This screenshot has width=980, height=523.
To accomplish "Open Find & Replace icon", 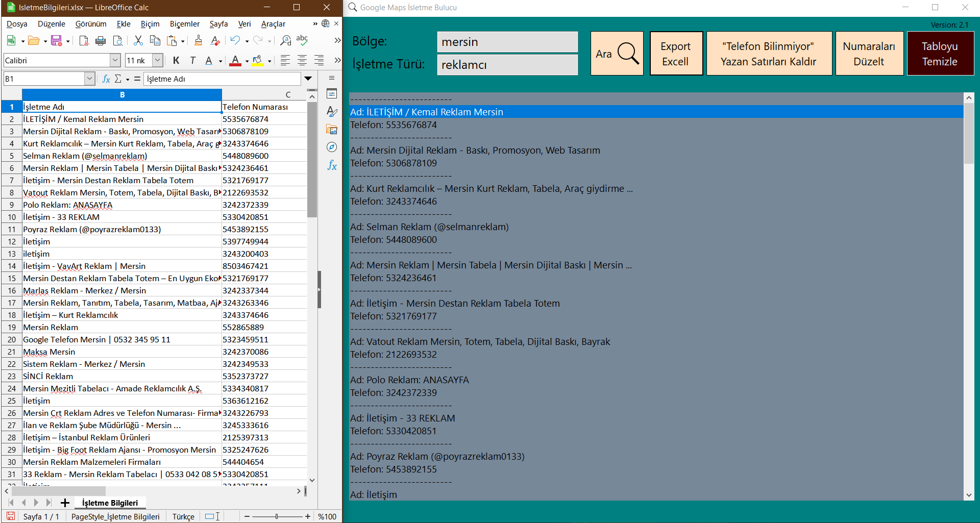I will click(285, 40).
